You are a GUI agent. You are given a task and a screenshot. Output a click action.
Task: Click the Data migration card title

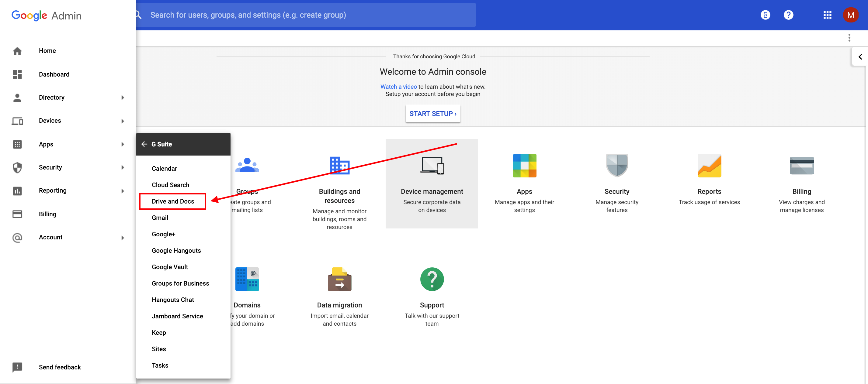(x=339, y=305)
